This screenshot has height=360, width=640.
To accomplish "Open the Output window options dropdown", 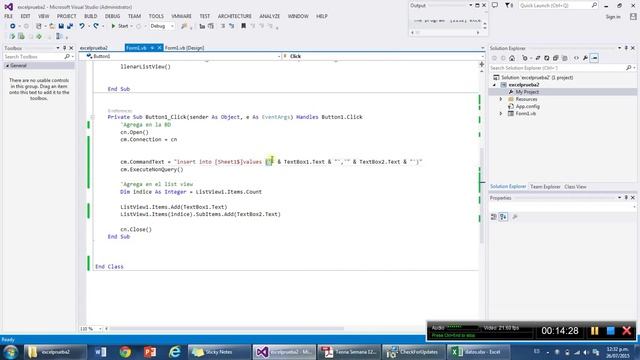I will click(x=471, y=6).
